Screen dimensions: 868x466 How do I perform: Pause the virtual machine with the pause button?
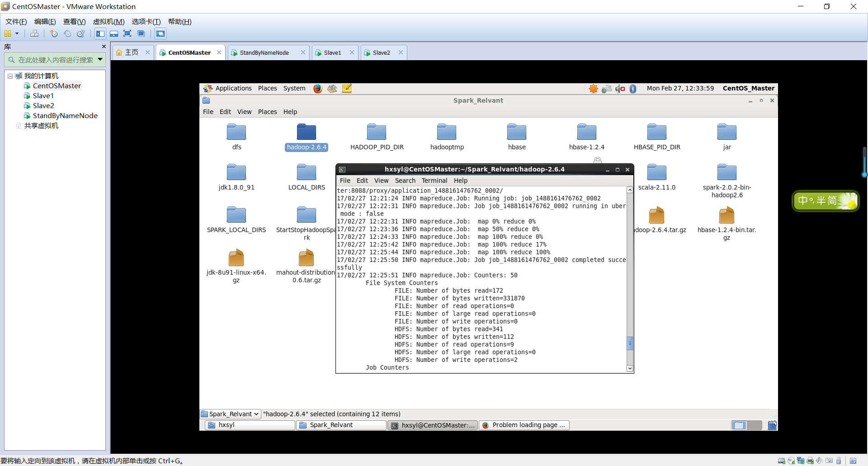[x=8, y=33]
